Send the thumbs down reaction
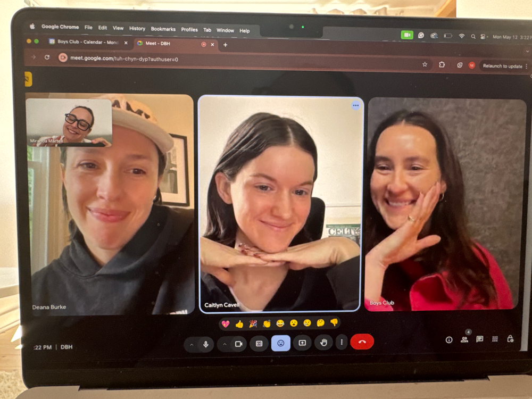Viewport: 532px width, 399px height. point(334,322)
